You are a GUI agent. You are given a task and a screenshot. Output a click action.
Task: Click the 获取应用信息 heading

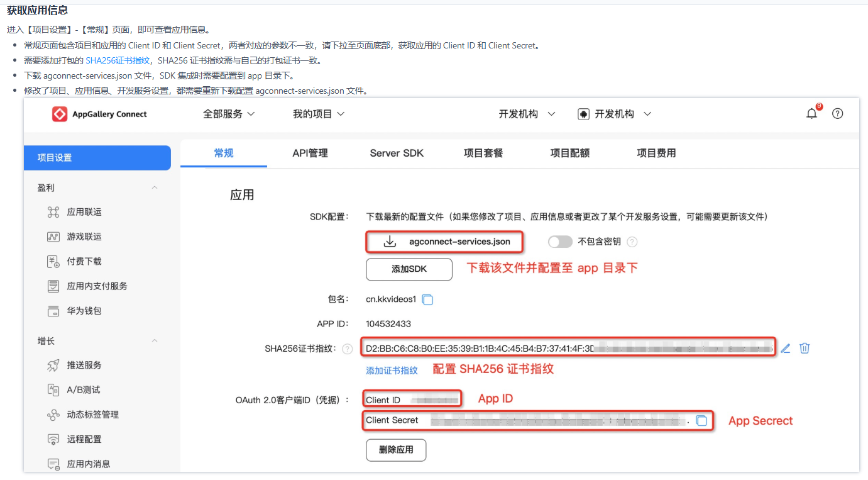point(37,10)
